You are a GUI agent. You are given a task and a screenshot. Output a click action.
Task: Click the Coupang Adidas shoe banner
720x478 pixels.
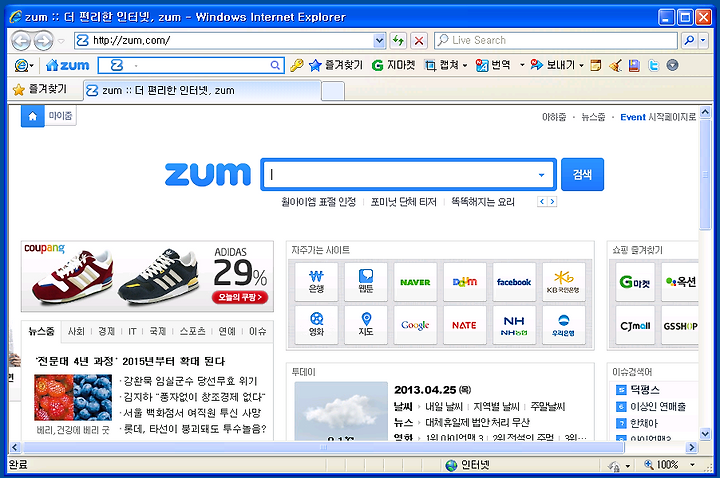(147, 276)
